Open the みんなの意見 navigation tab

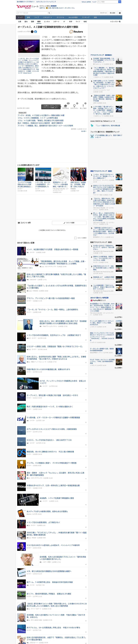(73, 17)
